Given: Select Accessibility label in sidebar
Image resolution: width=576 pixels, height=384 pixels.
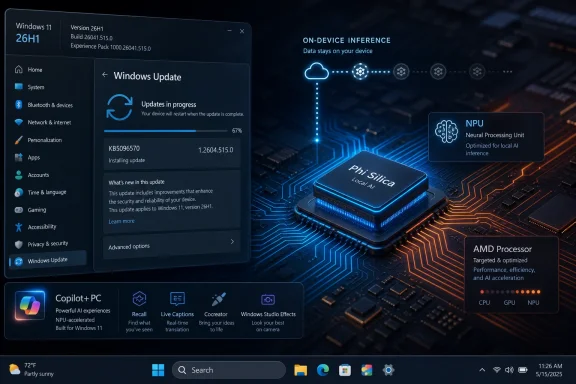Looking at the screenshot, I should [42, 227].
